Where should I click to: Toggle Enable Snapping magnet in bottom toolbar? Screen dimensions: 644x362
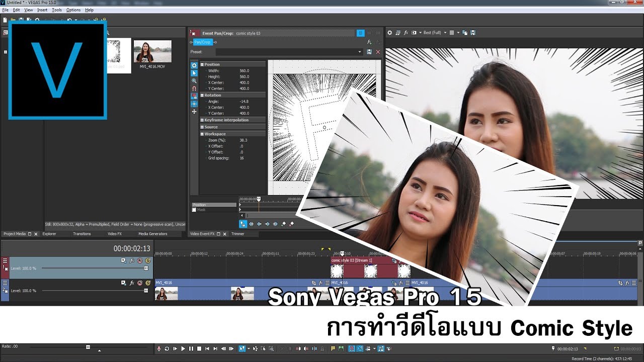[352, 348]
